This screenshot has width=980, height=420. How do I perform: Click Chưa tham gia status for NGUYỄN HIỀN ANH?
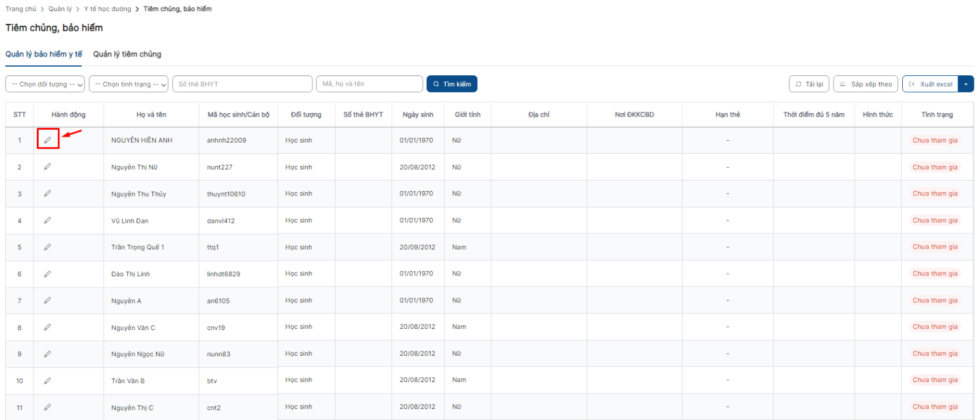coord(935,140)
